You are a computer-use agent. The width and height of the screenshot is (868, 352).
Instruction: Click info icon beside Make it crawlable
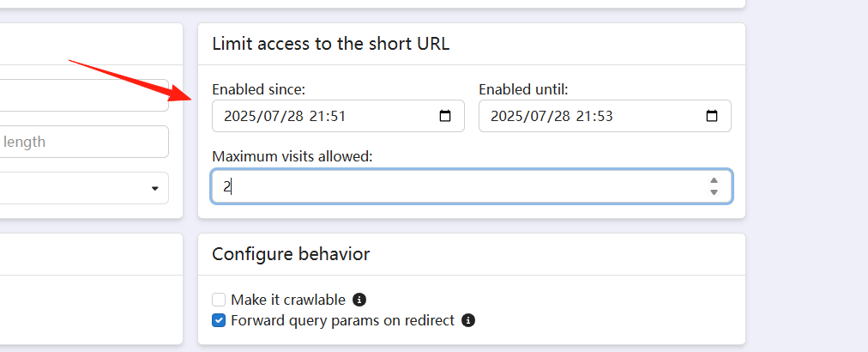click(x=359, y=300)
